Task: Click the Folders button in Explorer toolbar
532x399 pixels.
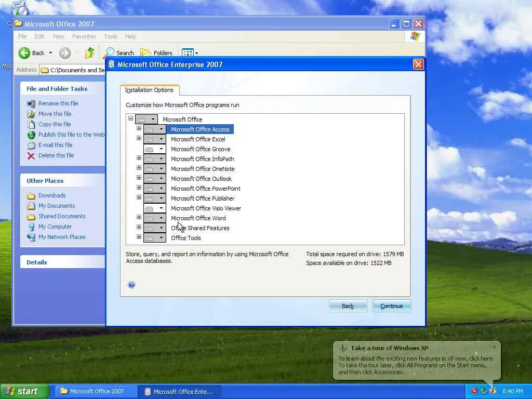Action: [x=156, y=52]
